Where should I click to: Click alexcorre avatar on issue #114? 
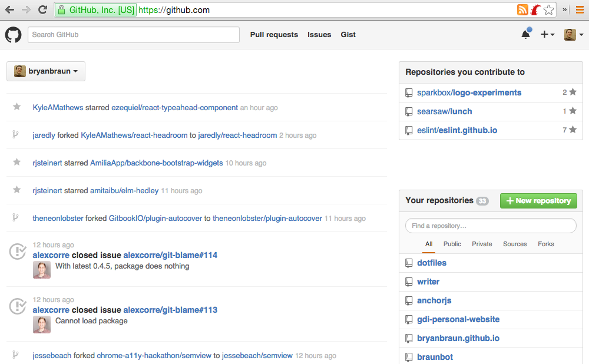[42, 270]
